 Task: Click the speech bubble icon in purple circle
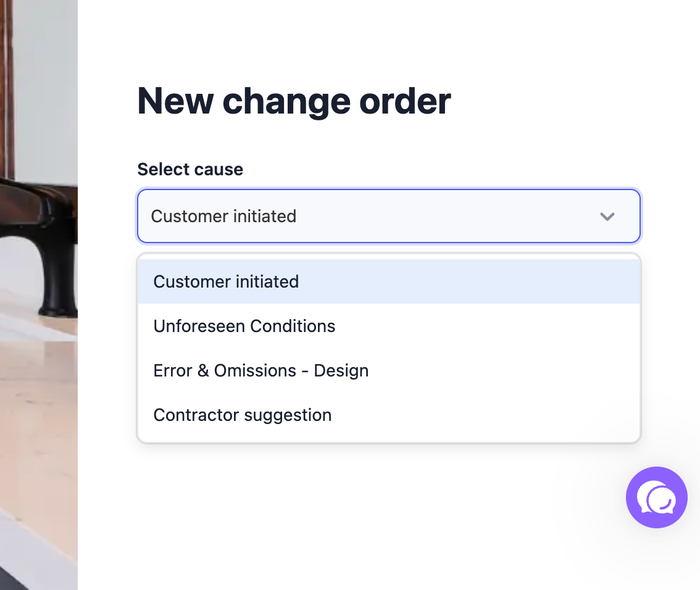pos(656,497)
